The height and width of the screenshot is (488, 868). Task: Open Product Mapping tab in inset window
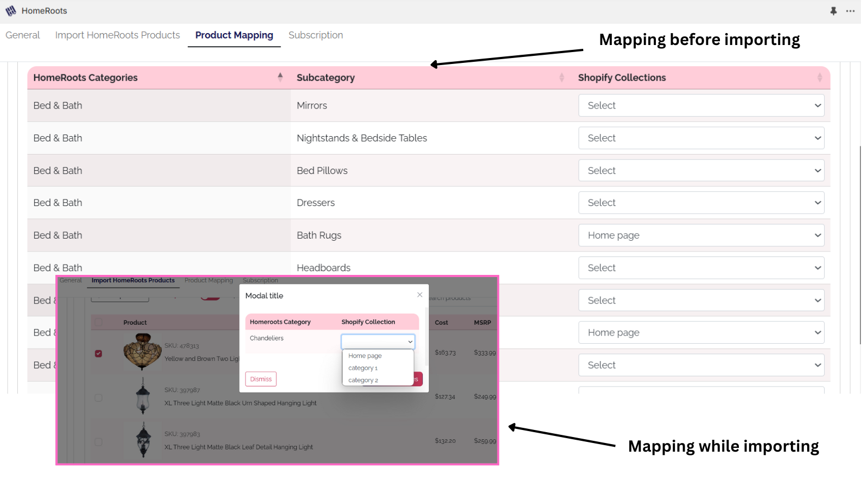pyautogui.click(x=209, y=280)
